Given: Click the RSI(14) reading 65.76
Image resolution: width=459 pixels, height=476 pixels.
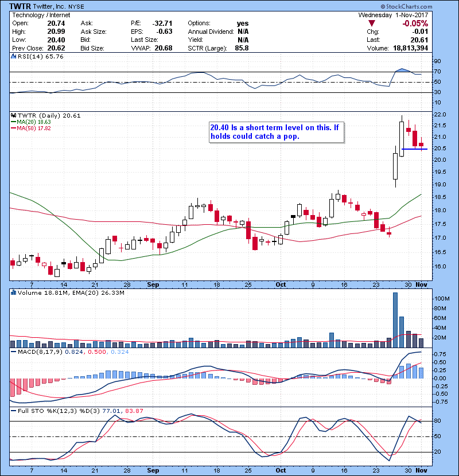Looking at the screenshot, I should [x=54, y=56].
